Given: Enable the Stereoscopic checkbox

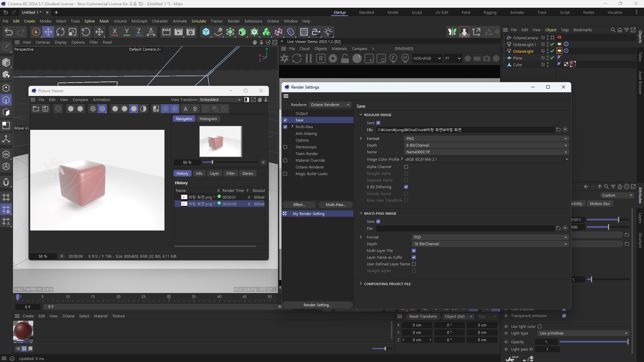Looking at the screenshot, I should coord(285,147).
